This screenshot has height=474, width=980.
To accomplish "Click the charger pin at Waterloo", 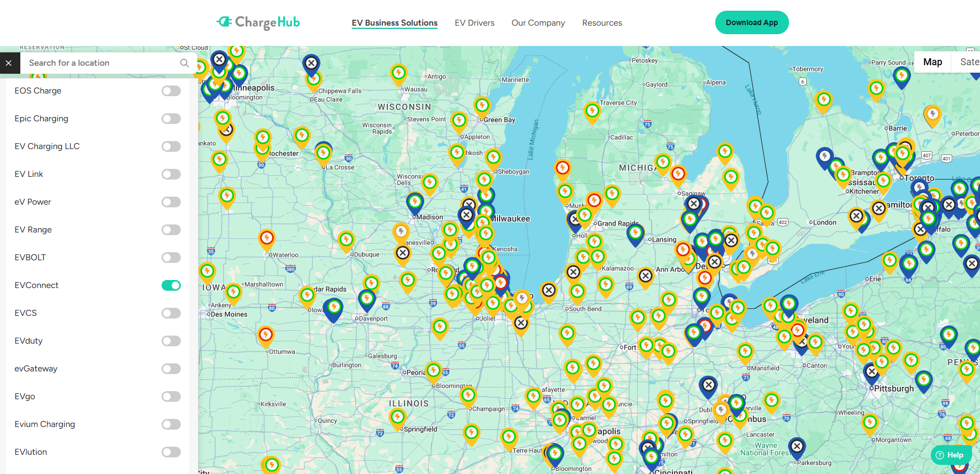I will click(x=267, y=238).
